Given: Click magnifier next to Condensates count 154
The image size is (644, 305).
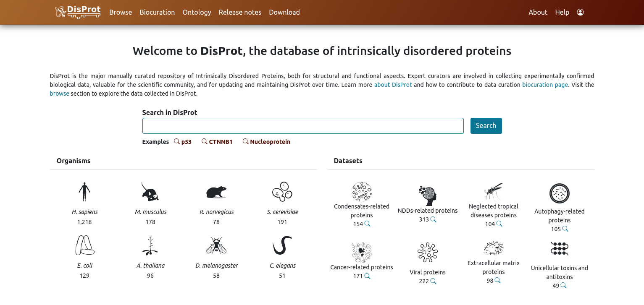Looking at the screenshot, I should [368, 224].
